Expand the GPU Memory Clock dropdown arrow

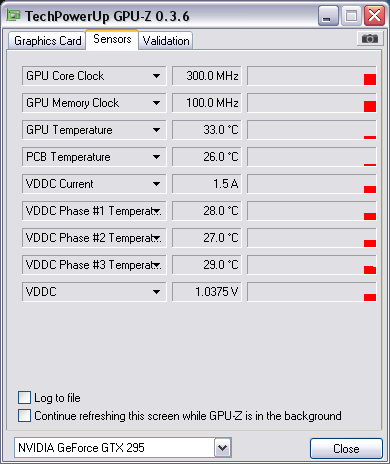pyautogui.click(x=156, y=103)
